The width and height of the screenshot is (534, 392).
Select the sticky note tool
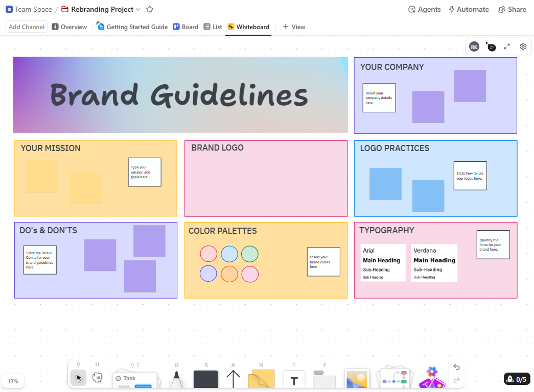click(261, 379)
